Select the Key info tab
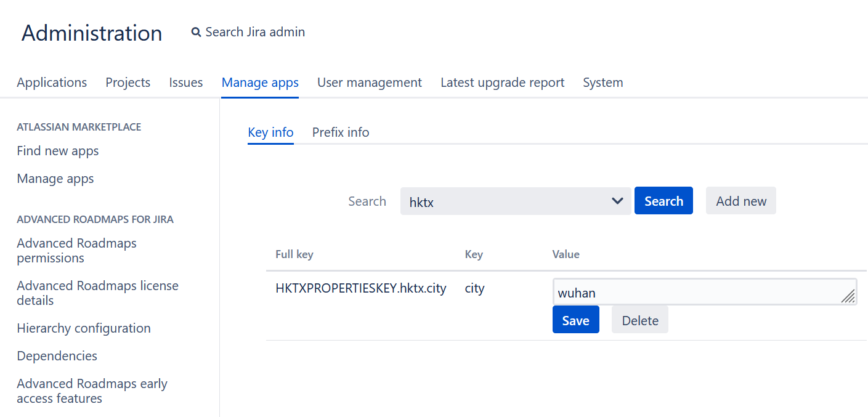 click(x=270, y=132)
